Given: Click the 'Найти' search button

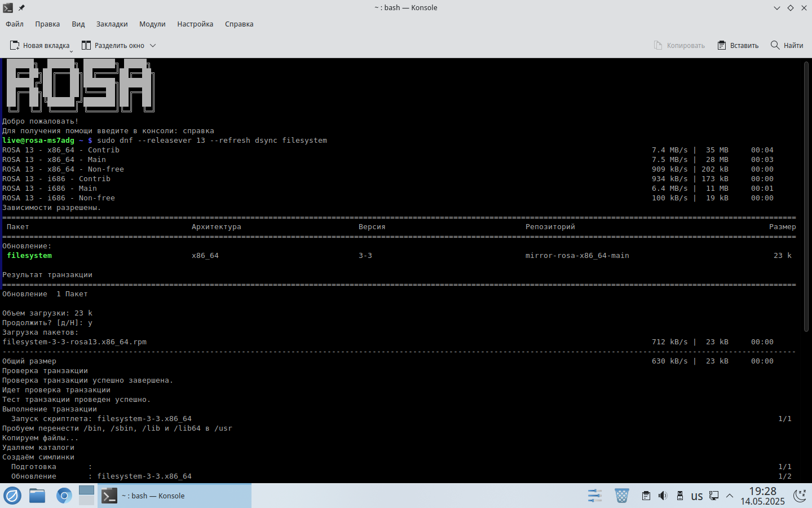Looking at the screenshot, I should click(787, 46).
